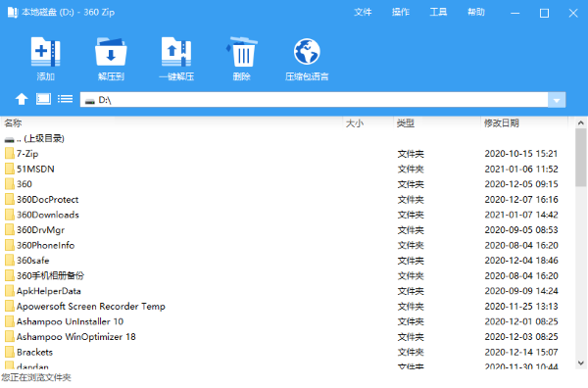Screen dimensions: 588x388
Task: Click the drive icon beside 上级目录
Action: (10, 139)
